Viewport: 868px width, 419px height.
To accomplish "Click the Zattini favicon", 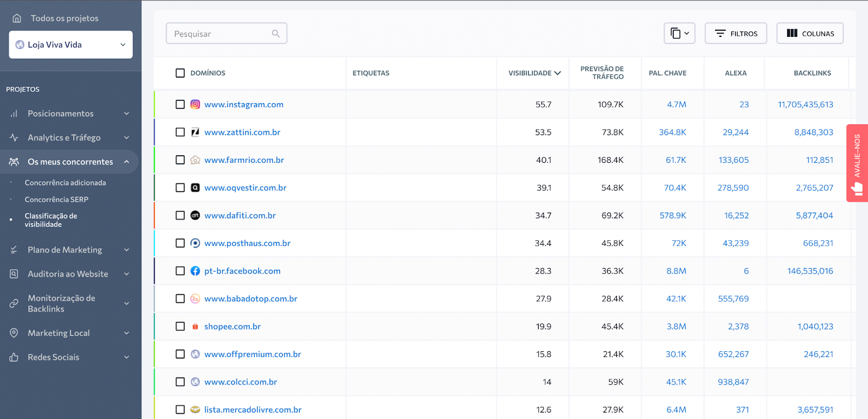I will (195, 132).
